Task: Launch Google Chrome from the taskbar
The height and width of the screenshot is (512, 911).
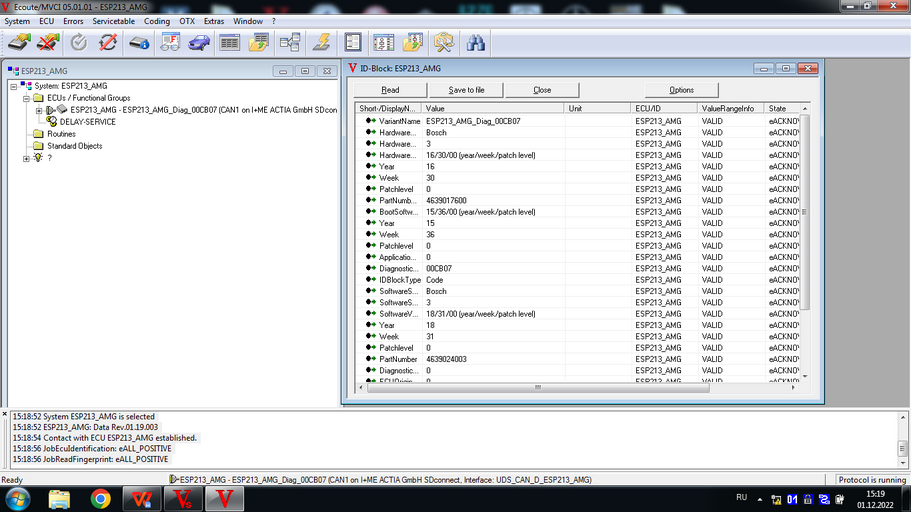Action: coord(101,499)
